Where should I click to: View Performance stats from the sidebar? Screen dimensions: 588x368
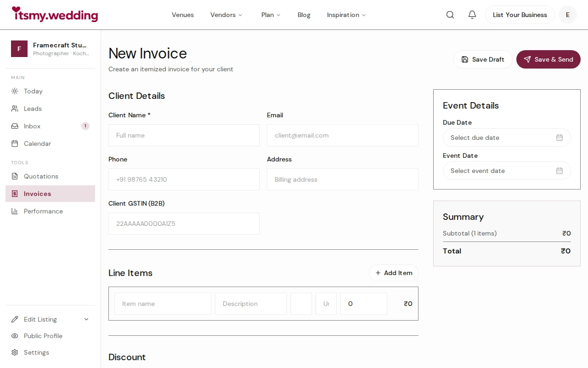pyautogui.click(x=43, y=211)
